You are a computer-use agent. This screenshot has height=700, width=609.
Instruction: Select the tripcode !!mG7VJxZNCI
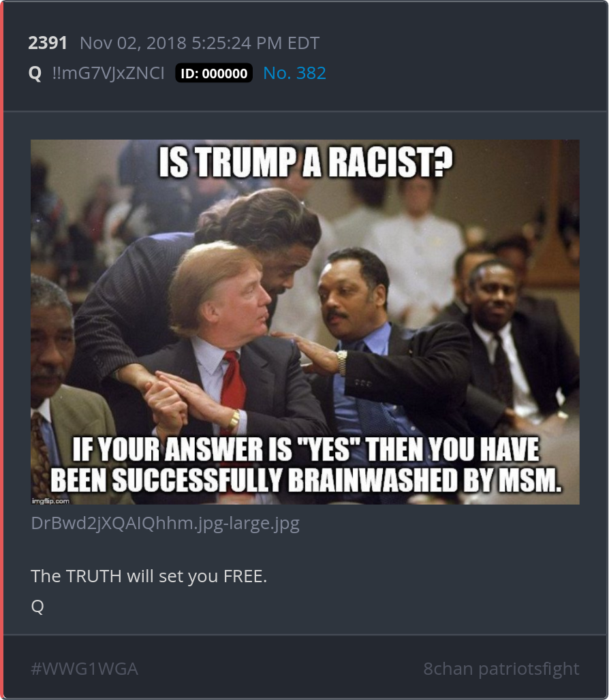coord(108,74)
